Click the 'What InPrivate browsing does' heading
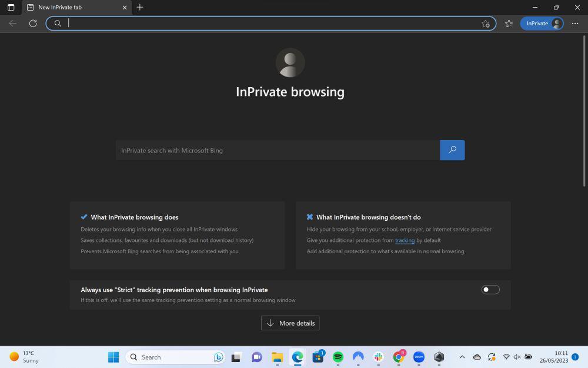Viewport: 588px width, 368px height. [x=135, y=217]
